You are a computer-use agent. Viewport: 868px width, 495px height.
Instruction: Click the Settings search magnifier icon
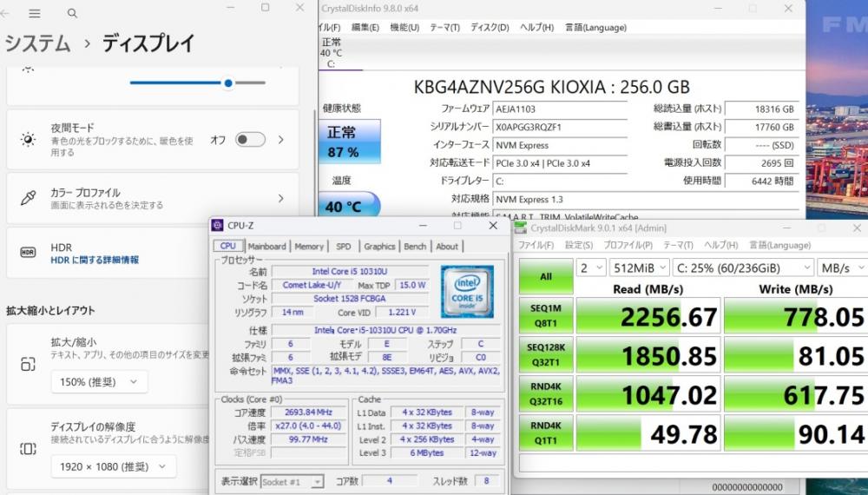[72, 13]
